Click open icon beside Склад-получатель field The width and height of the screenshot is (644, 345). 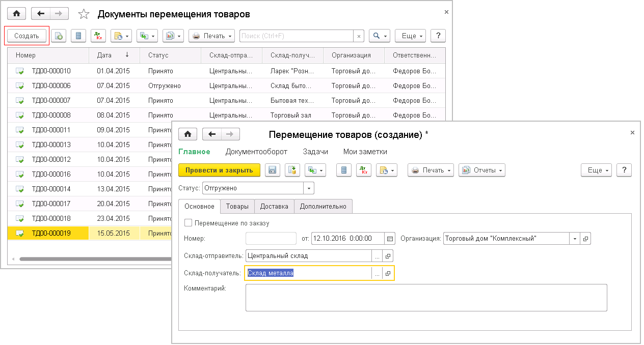388,273
